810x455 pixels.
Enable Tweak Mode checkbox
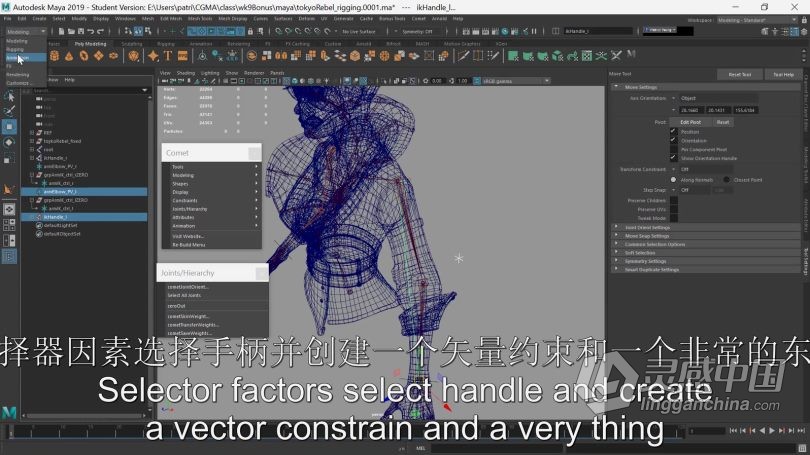tap(673, 218)
